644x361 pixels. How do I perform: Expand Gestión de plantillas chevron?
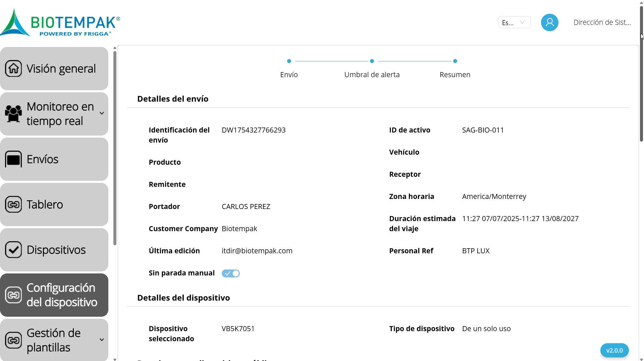pyautogui.click(x=102, y=340)
